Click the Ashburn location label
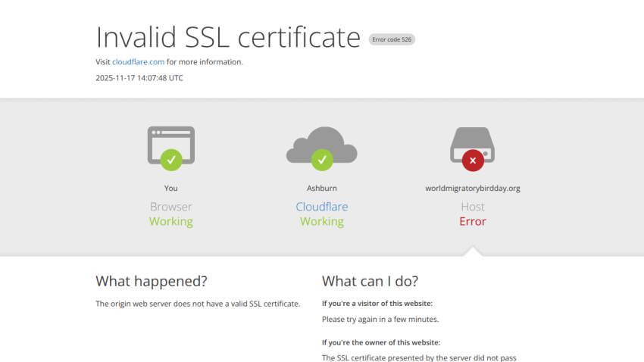This screenshot has width=644, height=362. coord(321,189)
